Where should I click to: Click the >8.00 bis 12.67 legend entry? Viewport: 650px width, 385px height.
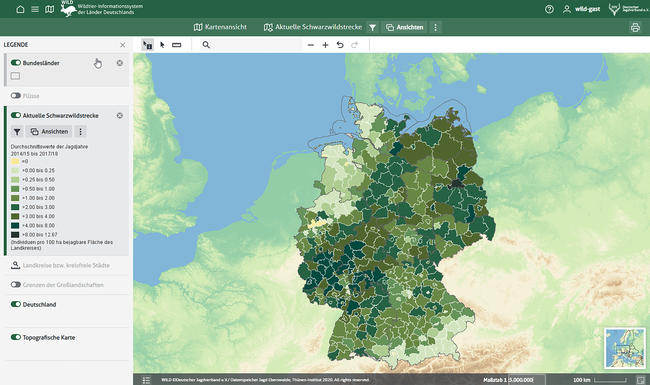tap(34, 235)
